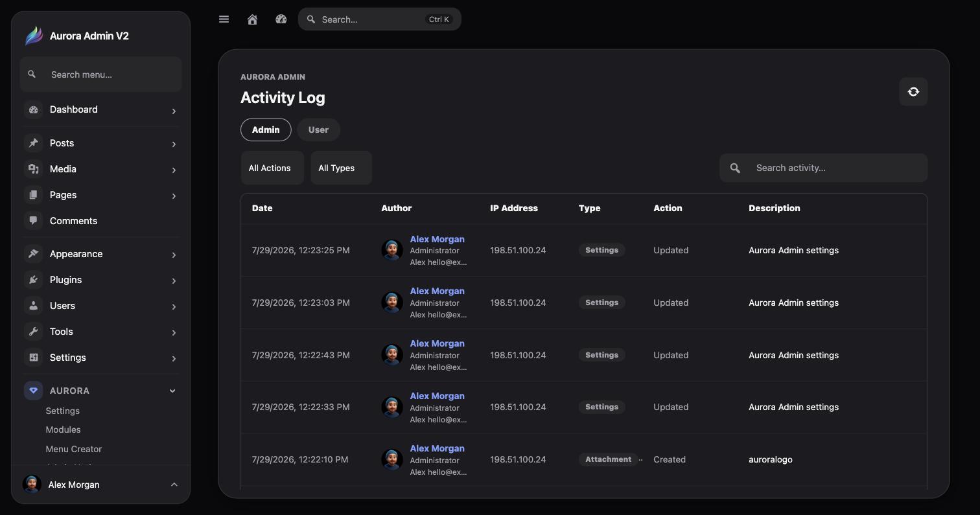The height and width of the screenshot is (515, 980).
Task: Focus the top Search field
Action: [380, 19]
